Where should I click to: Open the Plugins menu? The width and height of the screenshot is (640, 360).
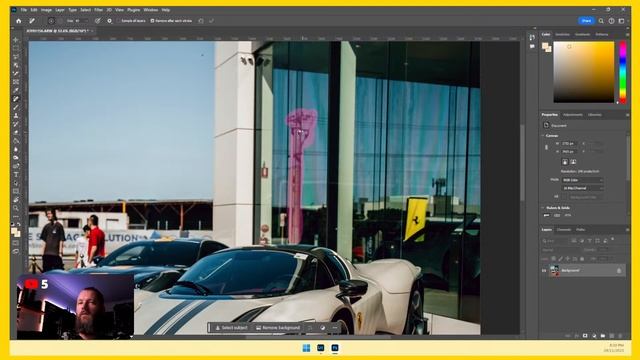click(133, 10)
